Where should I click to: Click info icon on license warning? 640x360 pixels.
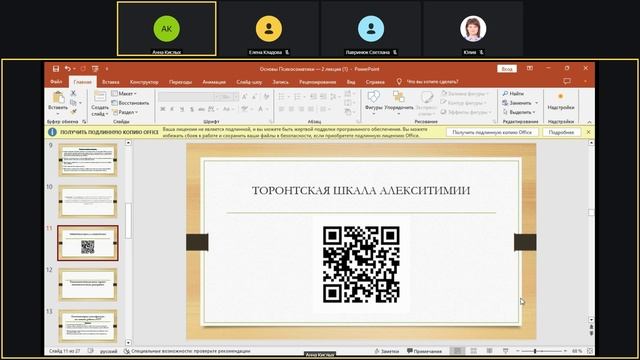point(52,132)
